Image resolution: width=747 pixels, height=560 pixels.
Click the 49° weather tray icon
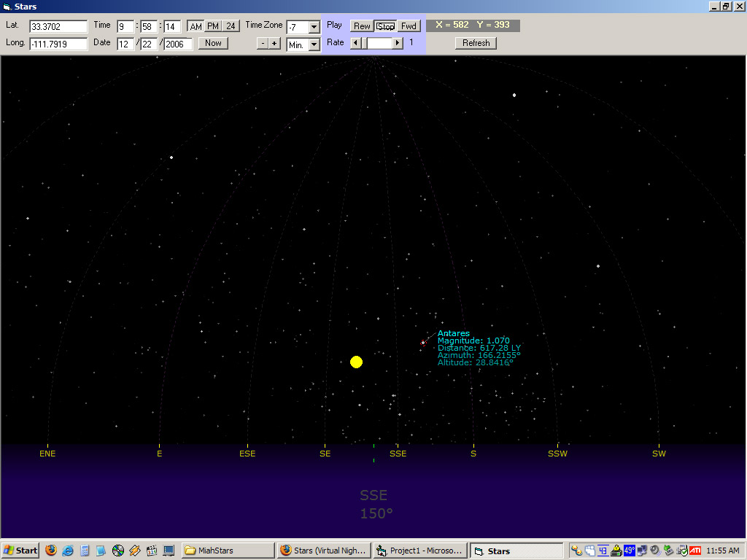pyautogui.click(x=630, y=551)
